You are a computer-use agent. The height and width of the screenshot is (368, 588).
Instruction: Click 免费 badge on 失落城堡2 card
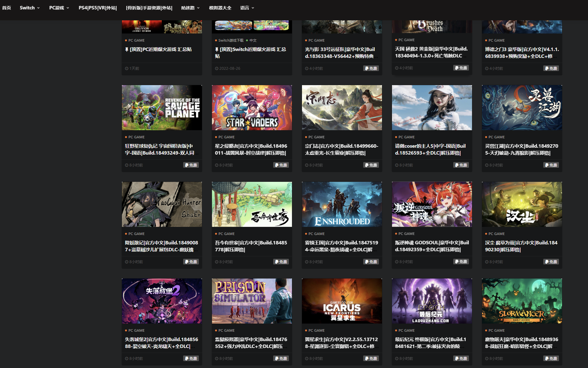coord(191,358)
